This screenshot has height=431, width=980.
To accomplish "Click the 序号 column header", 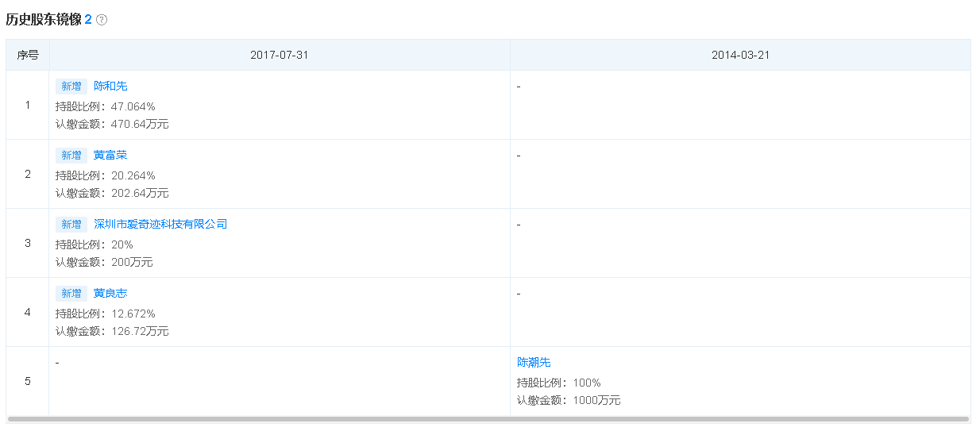I will pyautogui.click(x=28, y=56).
